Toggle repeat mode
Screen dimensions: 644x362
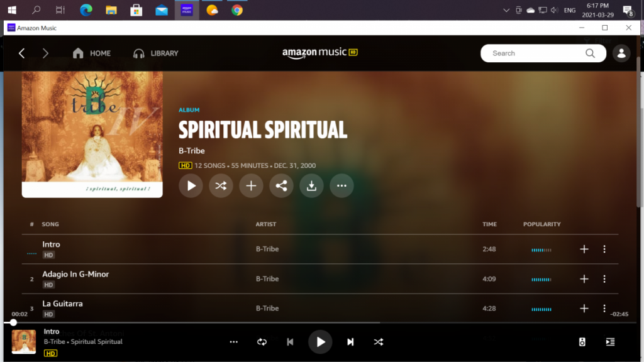pyautogui.click(x=262, y=342)
